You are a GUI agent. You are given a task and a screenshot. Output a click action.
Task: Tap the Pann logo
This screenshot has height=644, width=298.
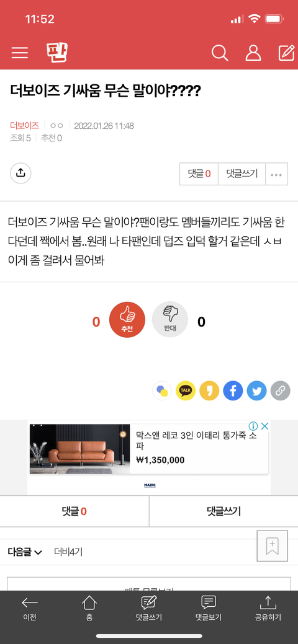pyautogui.click(x=57, y=53)
